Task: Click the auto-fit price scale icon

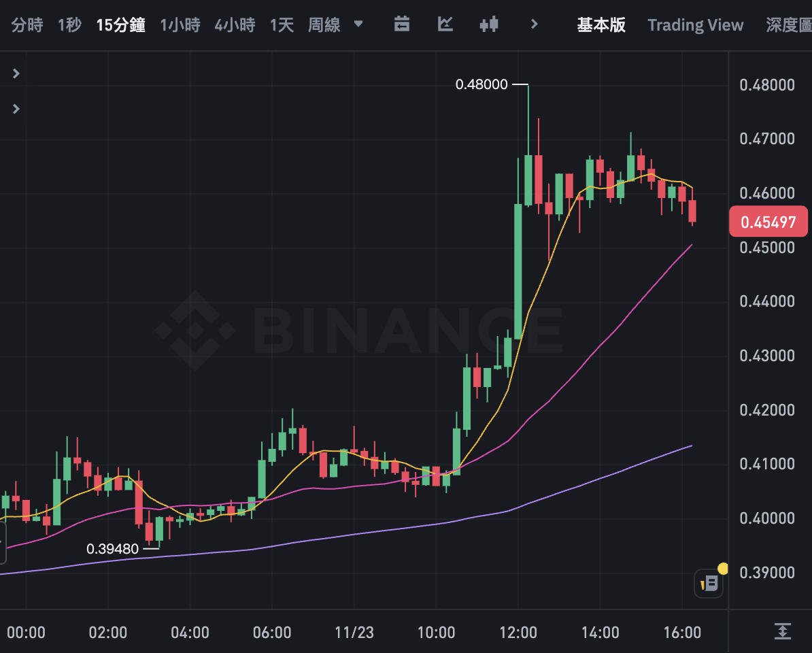Action: [x=782, y=631]
